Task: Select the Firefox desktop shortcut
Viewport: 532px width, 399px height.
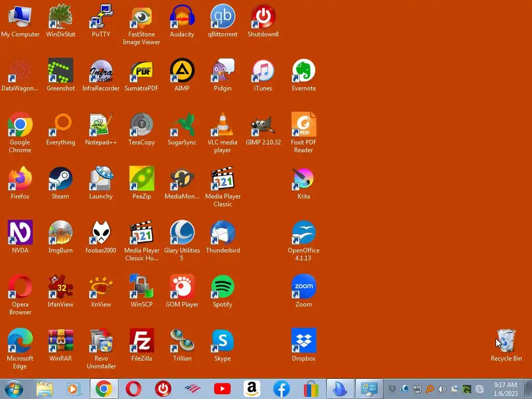Action: point(20,178)
